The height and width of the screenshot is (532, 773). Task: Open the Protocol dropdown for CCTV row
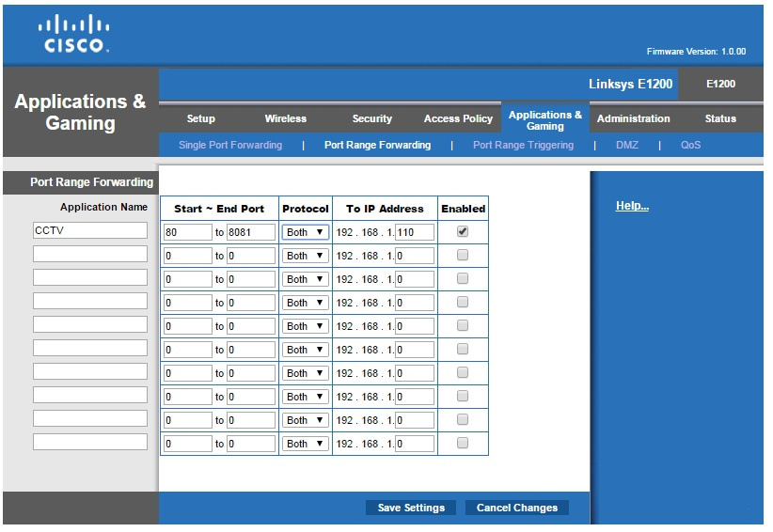pyautogui.click(x=306, y=232)
